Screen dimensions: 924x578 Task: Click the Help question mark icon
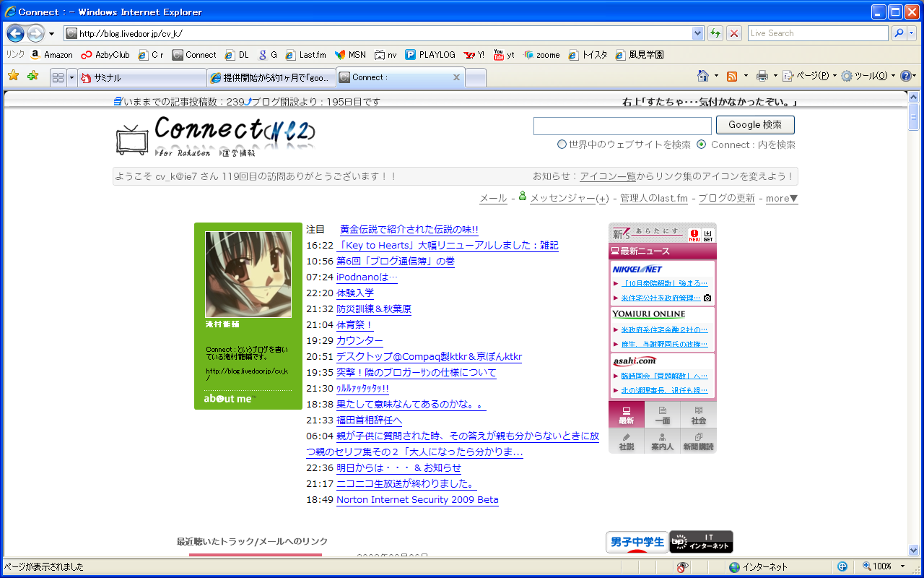pos(905,76)
